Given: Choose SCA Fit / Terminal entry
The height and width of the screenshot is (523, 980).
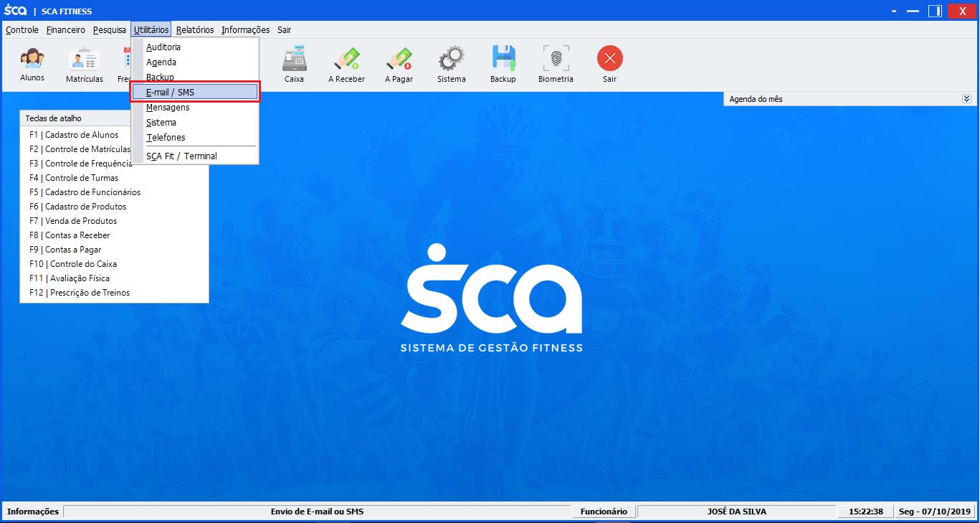Looking at the screenshot, I should 194,156.
